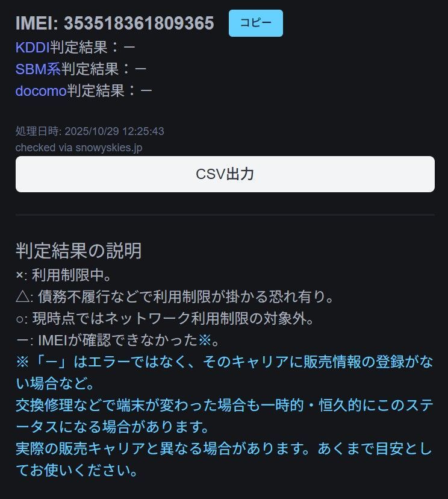The width and height of the screenshot is (448, 499).
Task: Click the blue ※「ー」はエラーではなく note
Action: coord(224,372)
